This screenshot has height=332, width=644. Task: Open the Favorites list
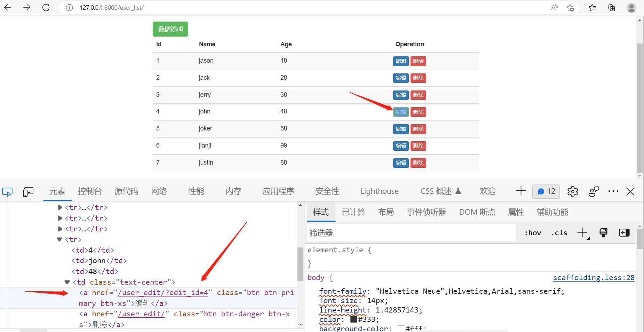coord(592,8)
